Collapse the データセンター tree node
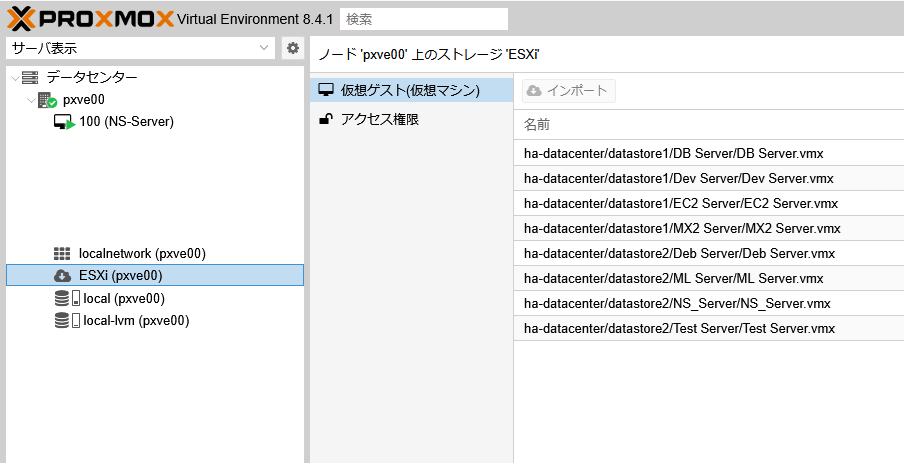Screen dimensions: 904x463 (x=14, y=77)
